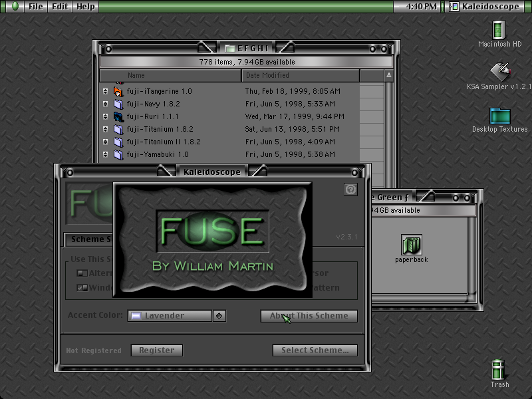This screenshot has width=532, height=399.
Task: Expand the fuji-iTangerine 1.0 row arrows
Action: (106, 91)
